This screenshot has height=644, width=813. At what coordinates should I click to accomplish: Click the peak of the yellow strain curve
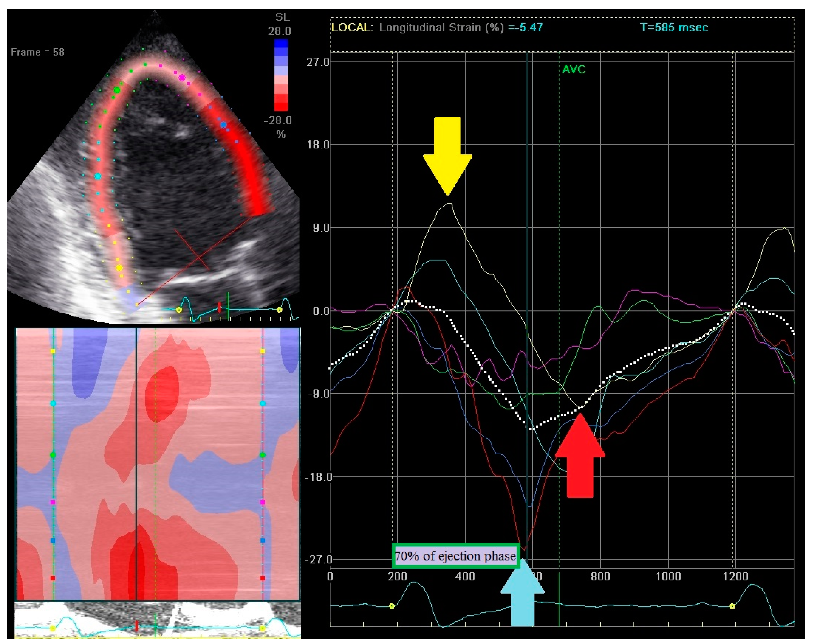(x=450, y=204)
